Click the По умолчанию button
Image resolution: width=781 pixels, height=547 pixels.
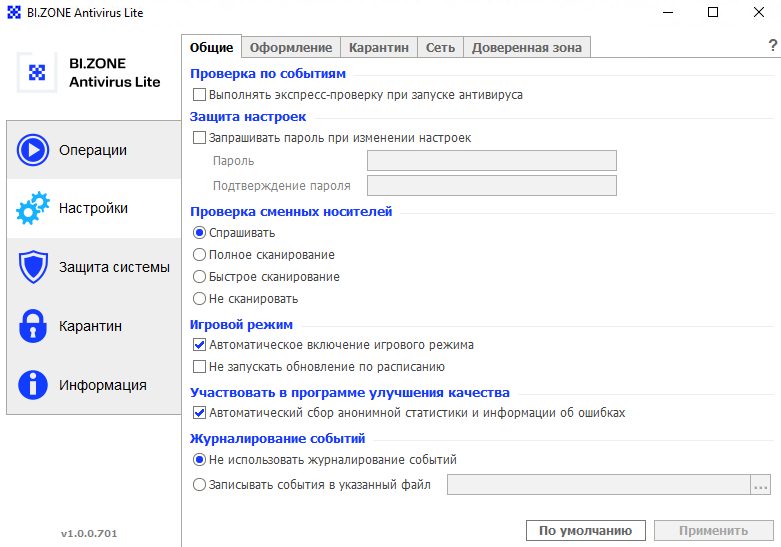click(586, 531)
